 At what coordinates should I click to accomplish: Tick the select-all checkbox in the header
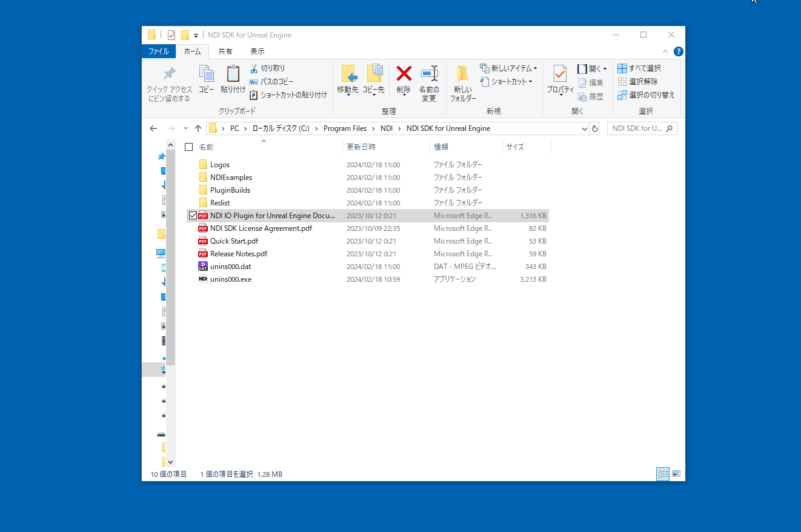click(x=189, y=147)
